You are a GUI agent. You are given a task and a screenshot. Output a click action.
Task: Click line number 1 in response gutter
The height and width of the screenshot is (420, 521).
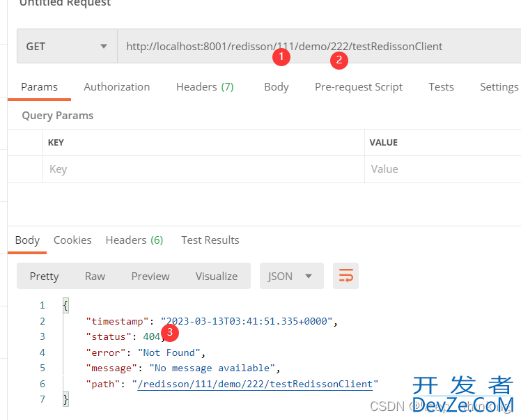pyautogui.click(x=42, y=305)
